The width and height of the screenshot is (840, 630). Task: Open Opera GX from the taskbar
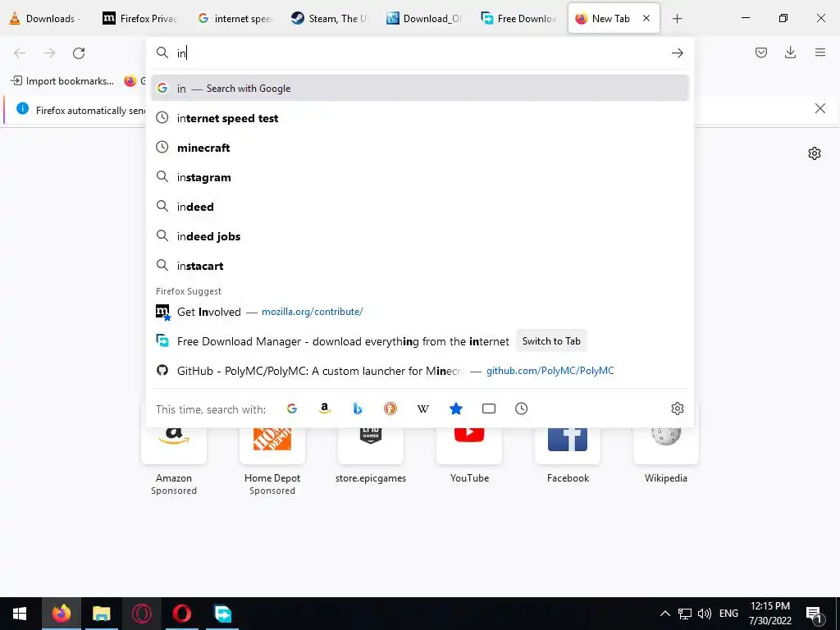tap(141, 614)
